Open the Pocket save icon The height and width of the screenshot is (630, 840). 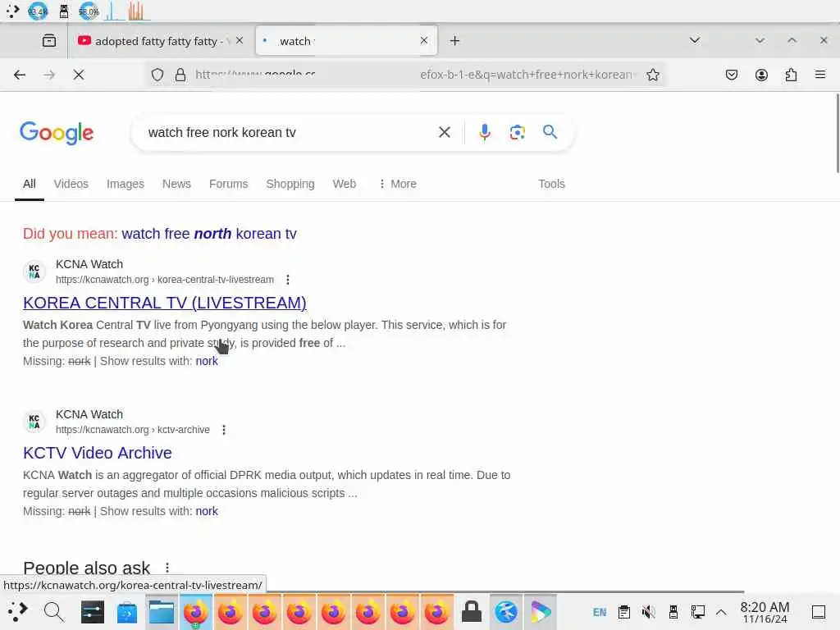tap(731, 75)
